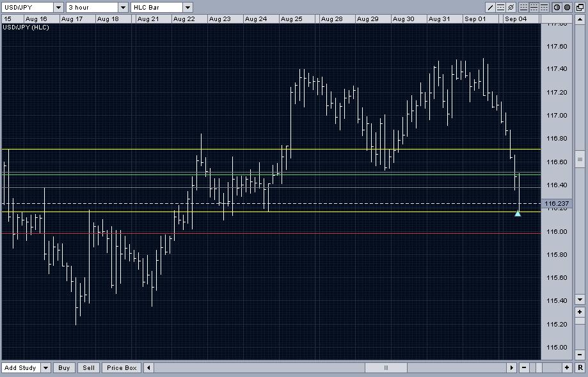Click the horizontal zoom in plus button
This screenshot has width=588, height=377.
[x=567, y=367]
